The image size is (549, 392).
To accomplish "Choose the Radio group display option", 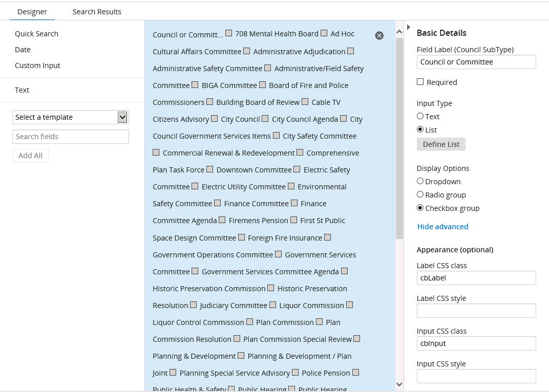I will click(x=420, y=194).
